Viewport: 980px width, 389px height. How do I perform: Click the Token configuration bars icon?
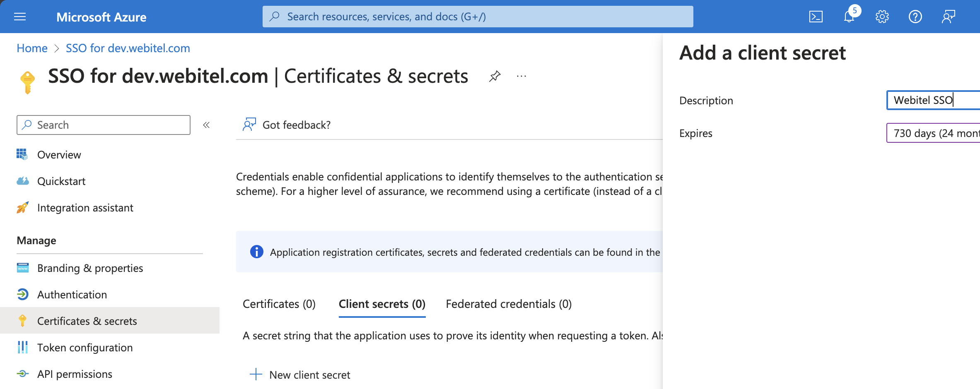pos(23,347)
